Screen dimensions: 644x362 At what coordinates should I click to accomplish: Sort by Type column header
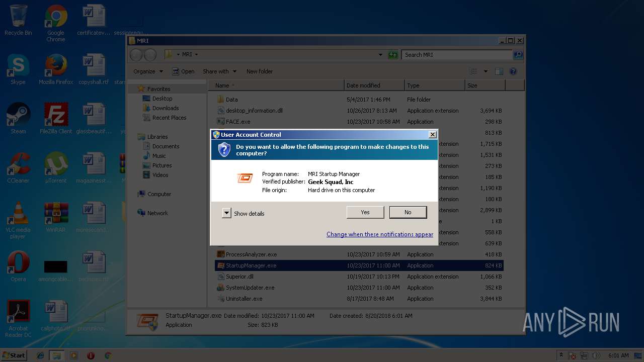coord(435,85)
